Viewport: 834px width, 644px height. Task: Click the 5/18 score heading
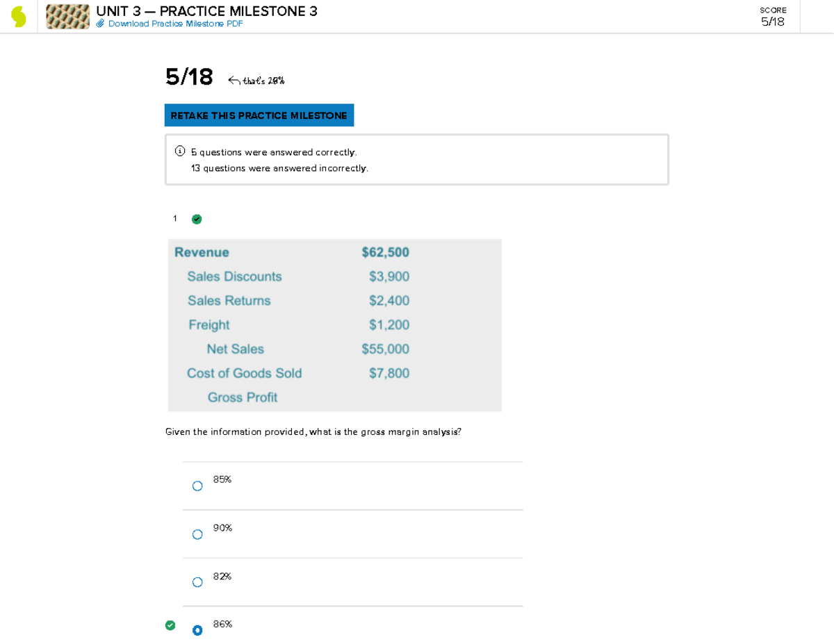188,78
